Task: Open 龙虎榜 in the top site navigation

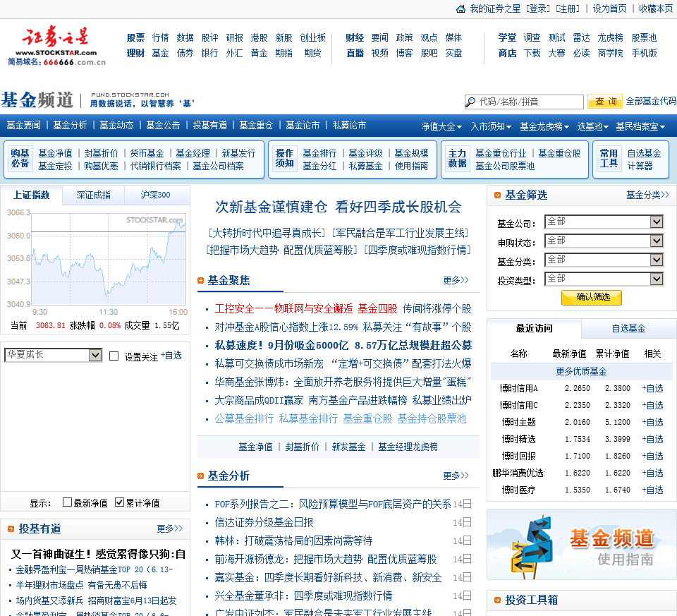Action: [611, 37]
